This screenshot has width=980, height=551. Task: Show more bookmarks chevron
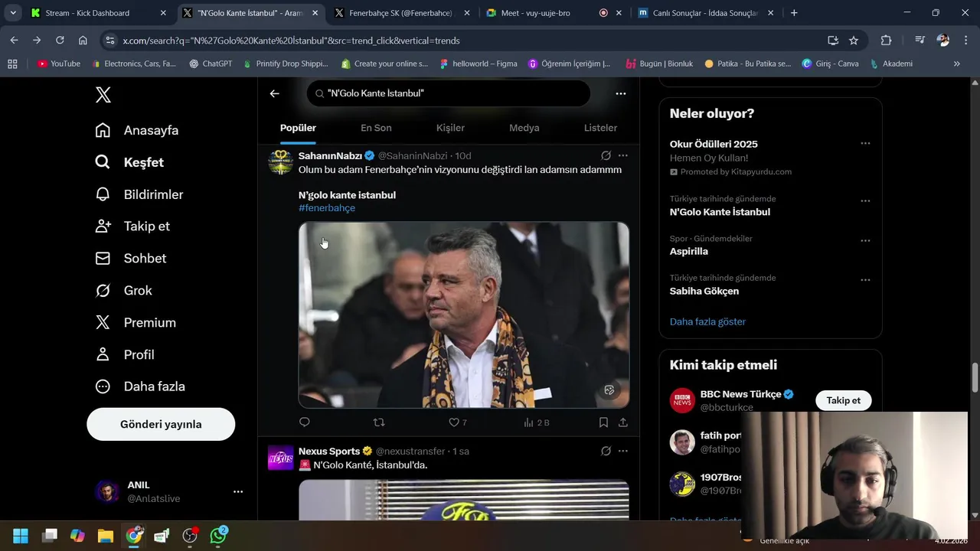click(956, 64)
